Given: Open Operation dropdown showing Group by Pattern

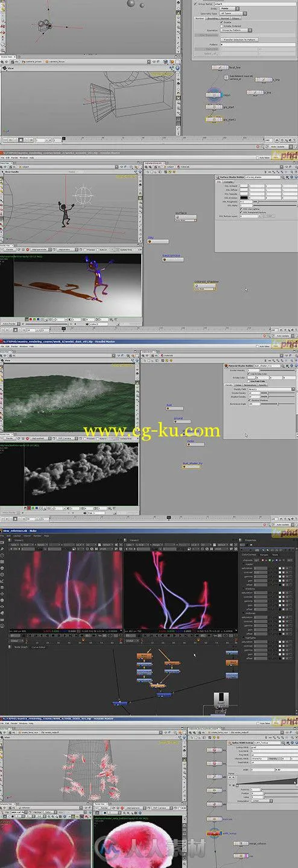Looking at the screenshot, I should [236, 30].
